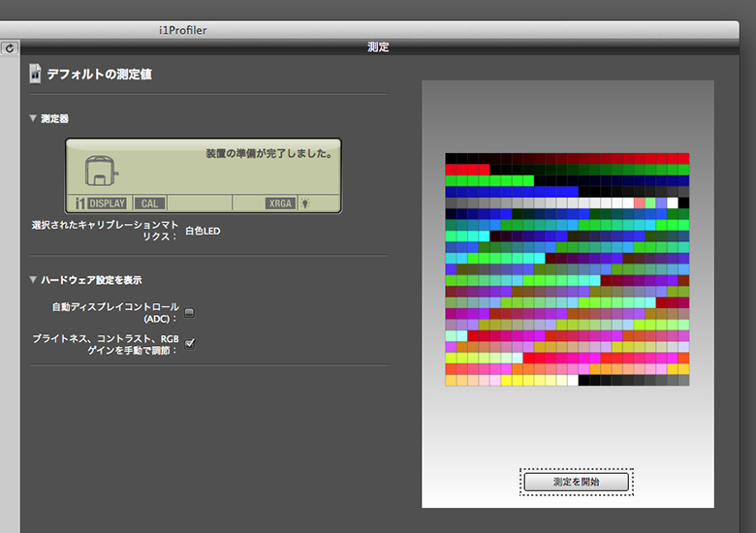Collapse the ハードウェア設定を表示 section
Viewport: 756px width, 533px height.
[35, 280]
